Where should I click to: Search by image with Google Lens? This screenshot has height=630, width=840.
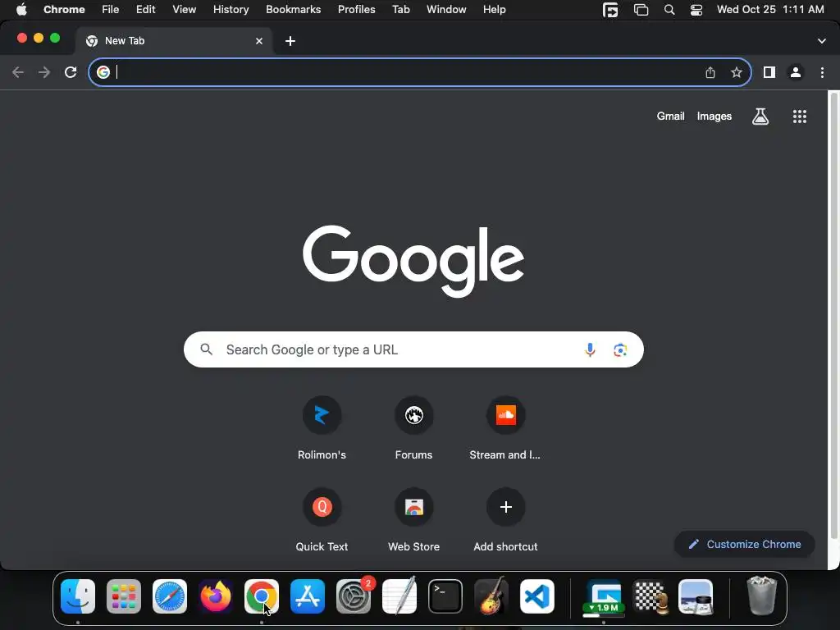click(620, 349)
